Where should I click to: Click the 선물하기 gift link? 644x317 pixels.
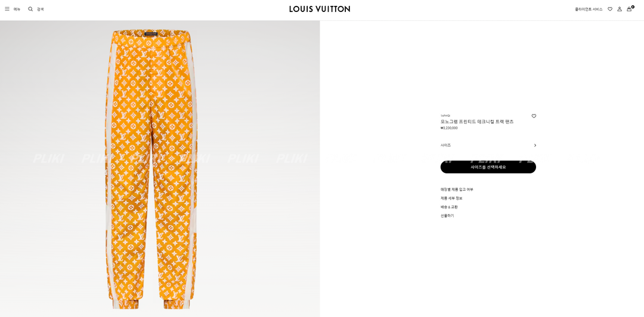coord(447,216)
